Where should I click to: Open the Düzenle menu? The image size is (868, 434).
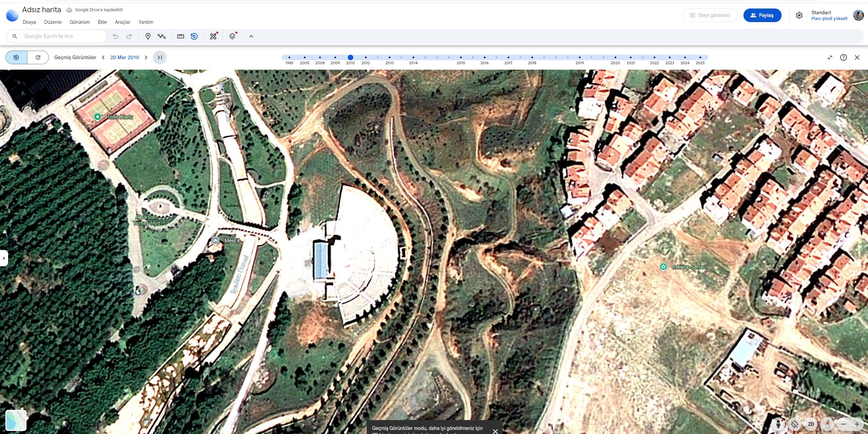53,22
